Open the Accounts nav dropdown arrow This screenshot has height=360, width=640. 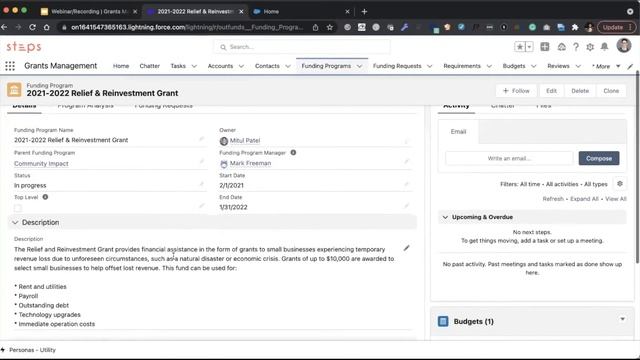tap(241, 66)
